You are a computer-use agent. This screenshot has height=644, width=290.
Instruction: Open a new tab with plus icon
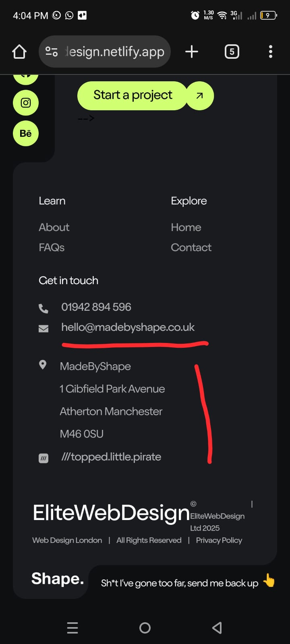tap(192, 52)
